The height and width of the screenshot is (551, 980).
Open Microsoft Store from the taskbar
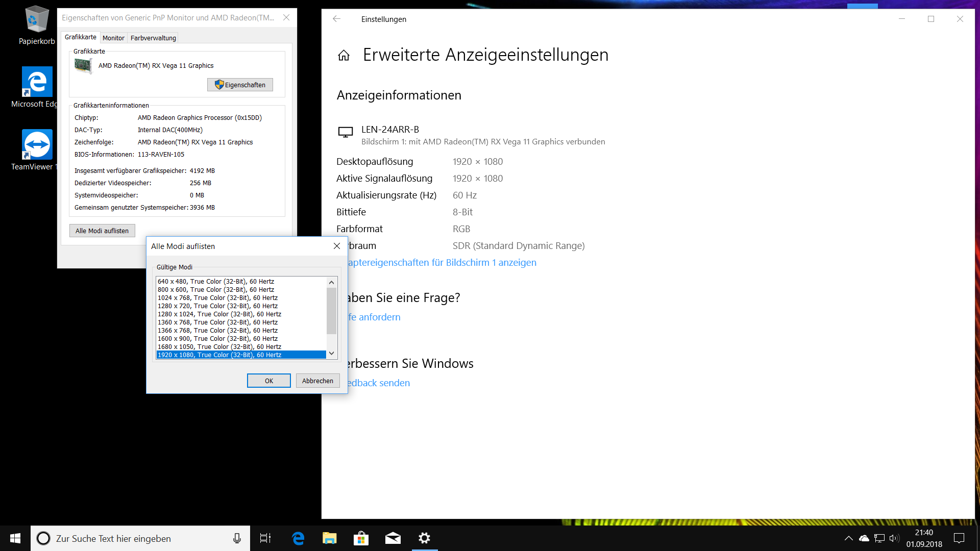pos(361,538)
